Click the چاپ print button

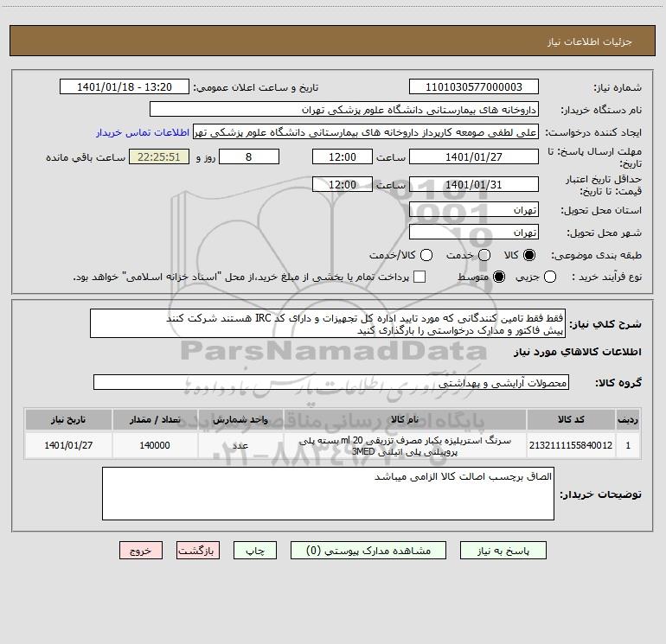click(255, 551)
